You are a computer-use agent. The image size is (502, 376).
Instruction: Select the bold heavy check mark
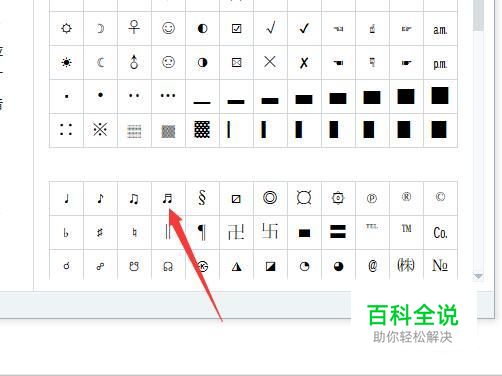tap(304, 28)
